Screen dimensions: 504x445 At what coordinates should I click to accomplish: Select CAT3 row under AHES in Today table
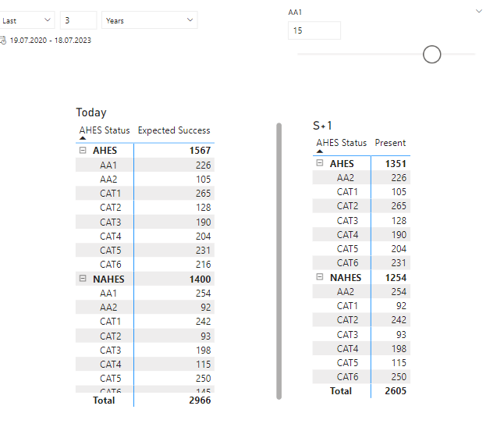click(145, 222)
